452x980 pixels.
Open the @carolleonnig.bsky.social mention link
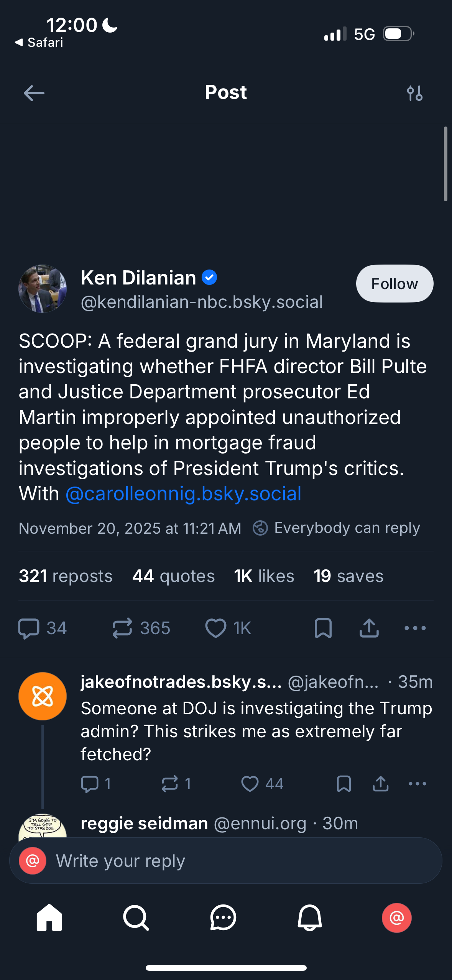point(183,494)
